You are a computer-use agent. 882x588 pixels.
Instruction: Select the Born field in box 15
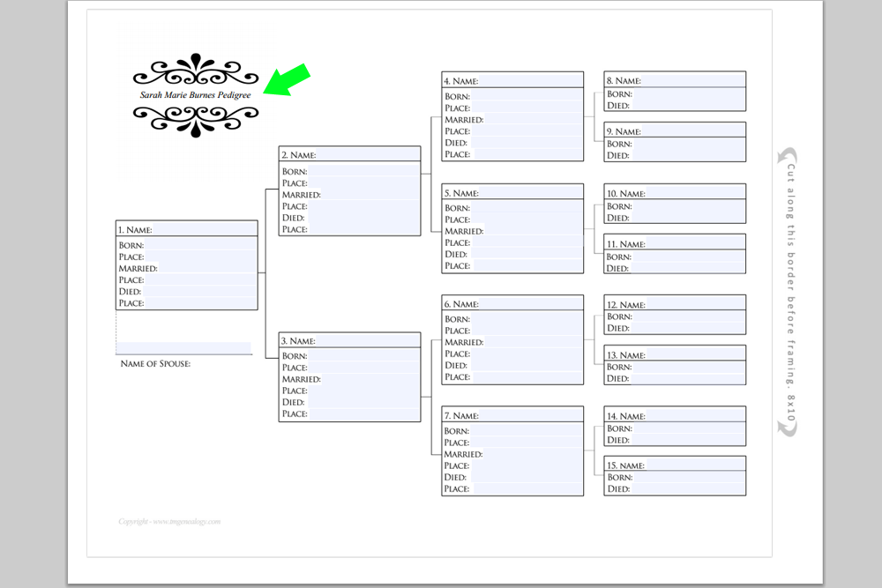click(x=689, y=477)
